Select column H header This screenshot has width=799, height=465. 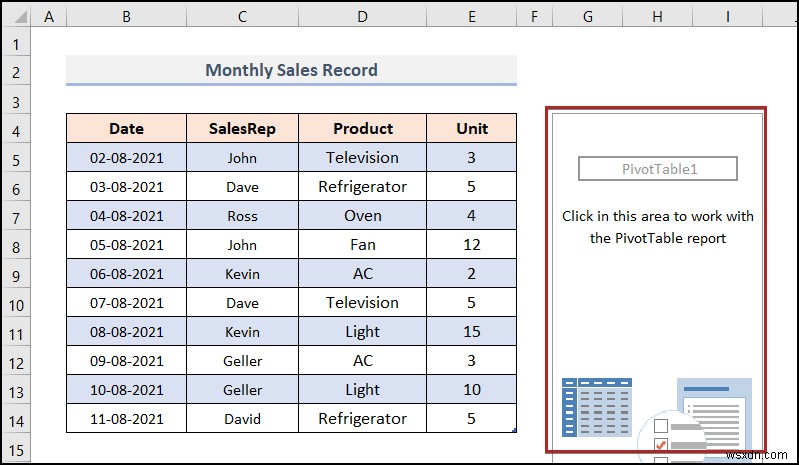(x=657, y=17)
